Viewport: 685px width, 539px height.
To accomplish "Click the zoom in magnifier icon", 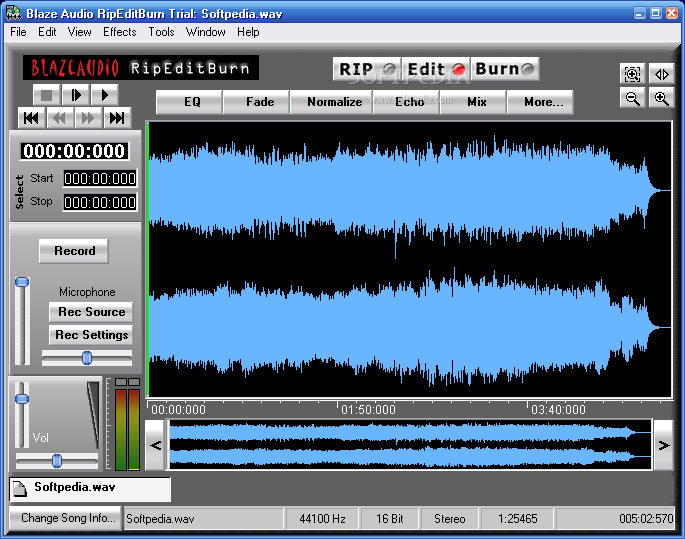I will pos(661,98).
